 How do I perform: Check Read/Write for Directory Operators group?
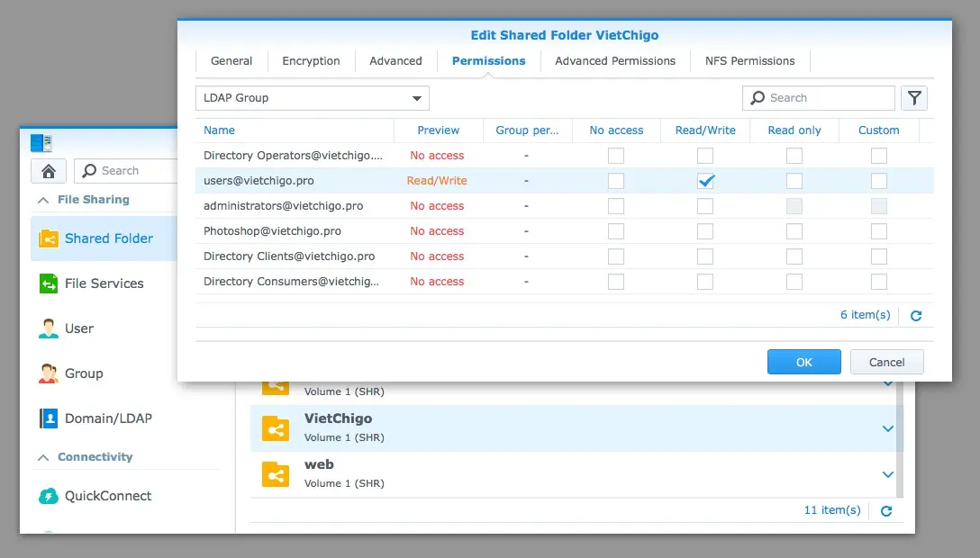[705, 156]
